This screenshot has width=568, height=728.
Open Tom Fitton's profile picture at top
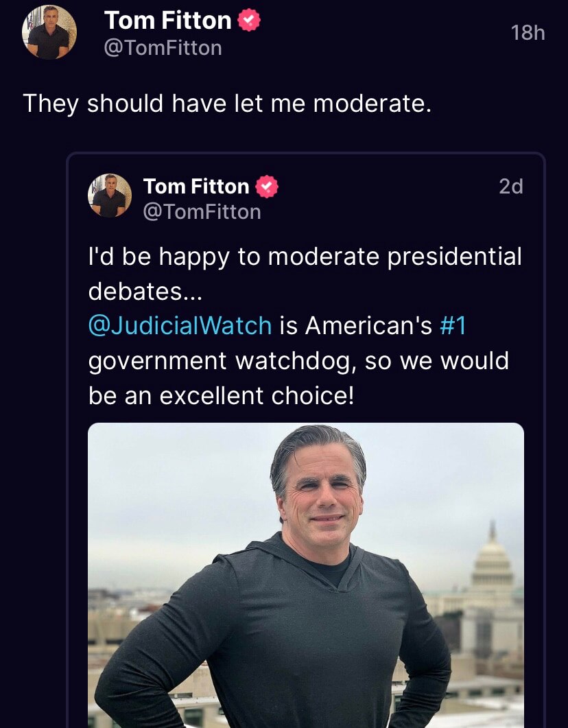point(49,32)
